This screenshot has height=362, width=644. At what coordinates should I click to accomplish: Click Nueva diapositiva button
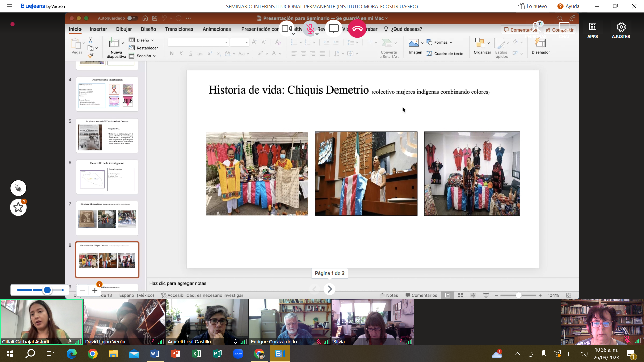(116, 48)
